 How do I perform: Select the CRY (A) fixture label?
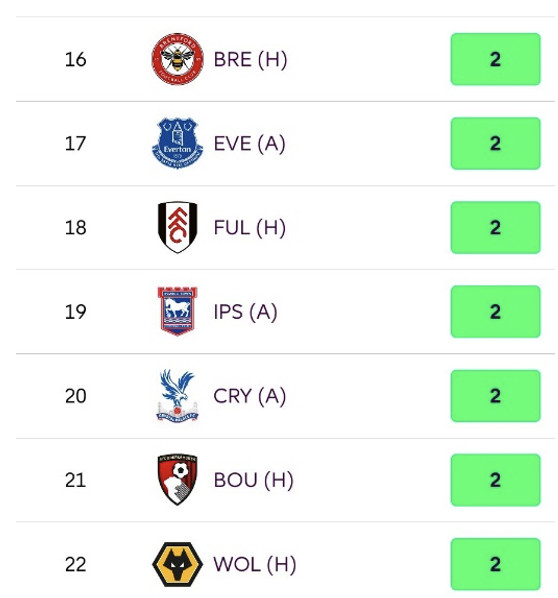click(249, 396)
